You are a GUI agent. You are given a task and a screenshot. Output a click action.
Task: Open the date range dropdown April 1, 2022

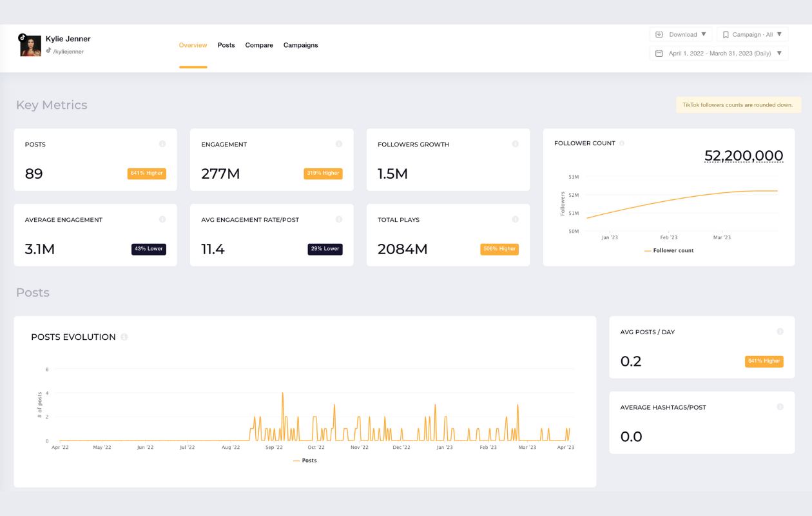pos(719,54)
